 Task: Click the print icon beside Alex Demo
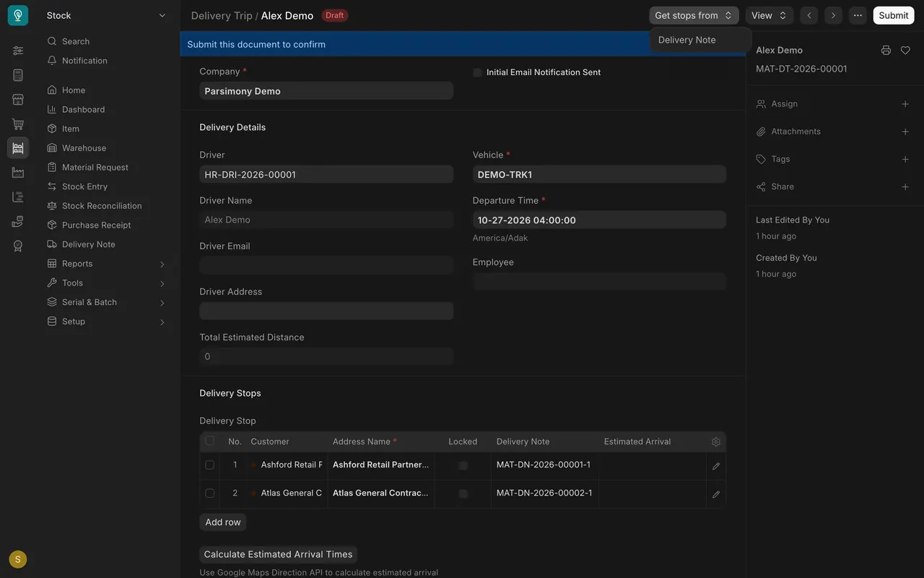886,51
